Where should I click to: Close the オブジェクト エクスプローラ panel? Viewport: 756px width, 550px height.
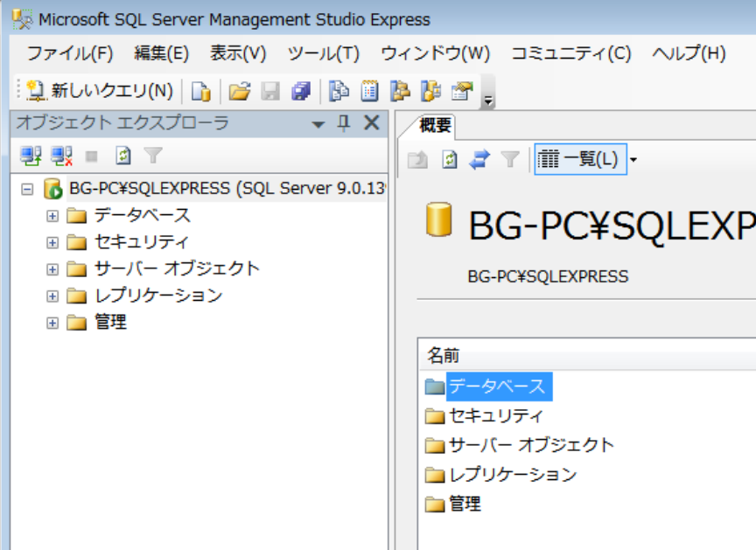coord(372,122)
